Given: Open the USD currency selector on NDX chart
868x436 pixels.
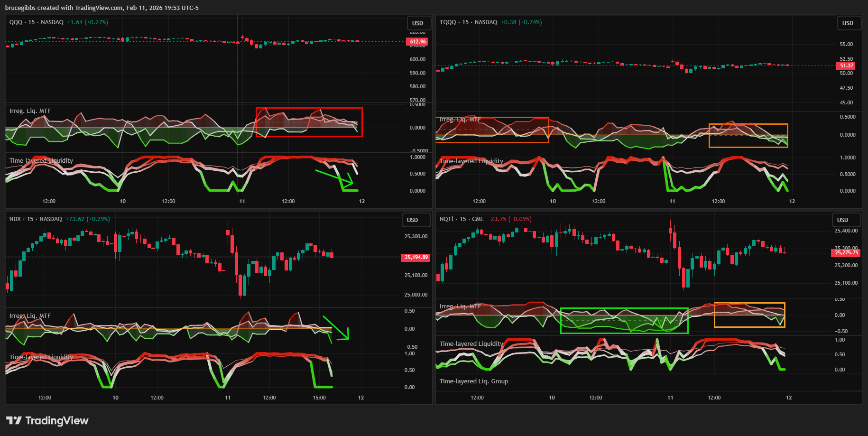Looking at the screenshot, I should pos(413,220).
